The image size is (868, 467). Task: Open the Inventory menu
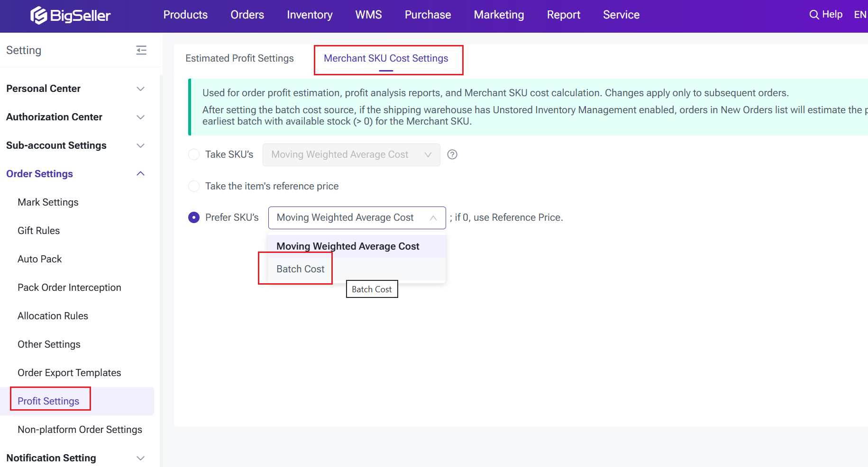coord(310,15)
